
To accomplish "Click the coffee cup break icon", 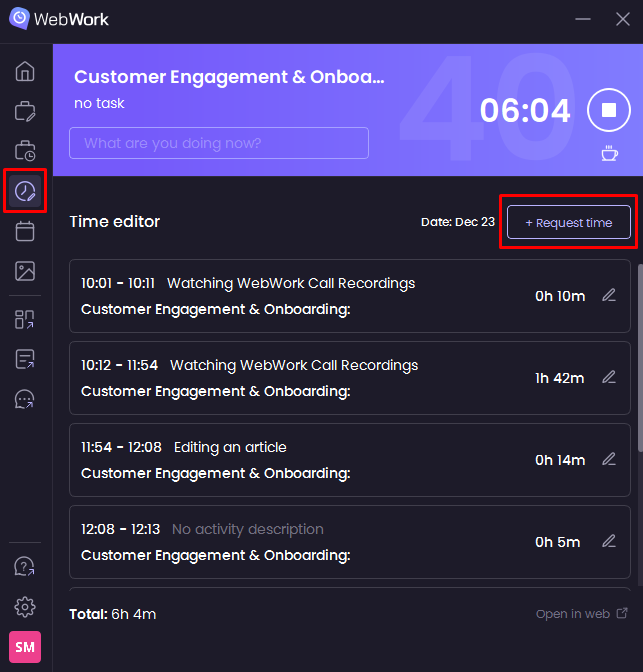I will 609,153.
